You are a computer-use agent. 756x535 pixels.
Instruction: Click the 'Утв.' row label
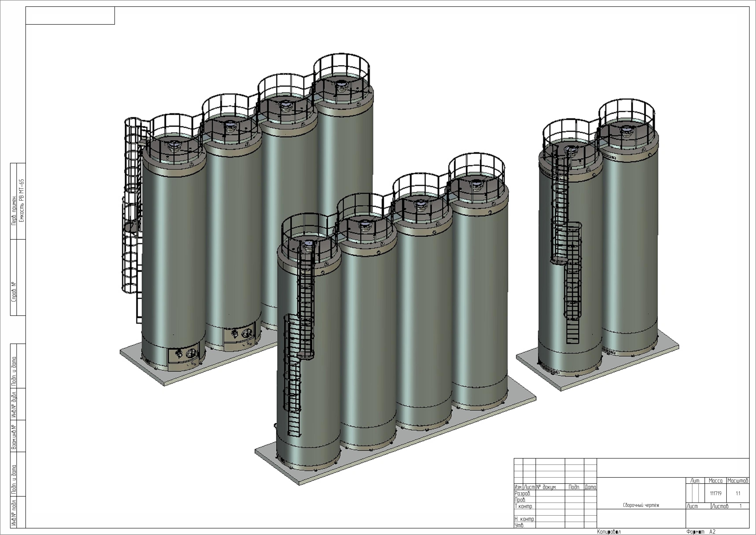pos(520,526)
